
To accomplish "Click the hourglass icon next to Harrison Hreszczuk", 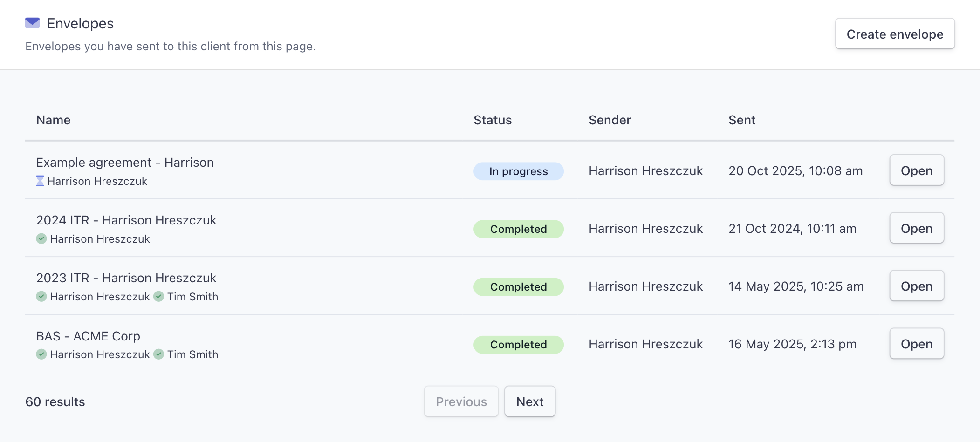I will [40, 181].
